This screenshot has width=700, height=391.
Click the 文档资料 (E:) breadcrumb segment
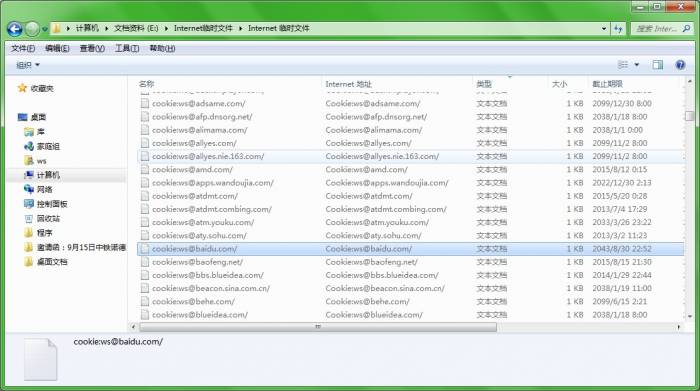(136, 28)
